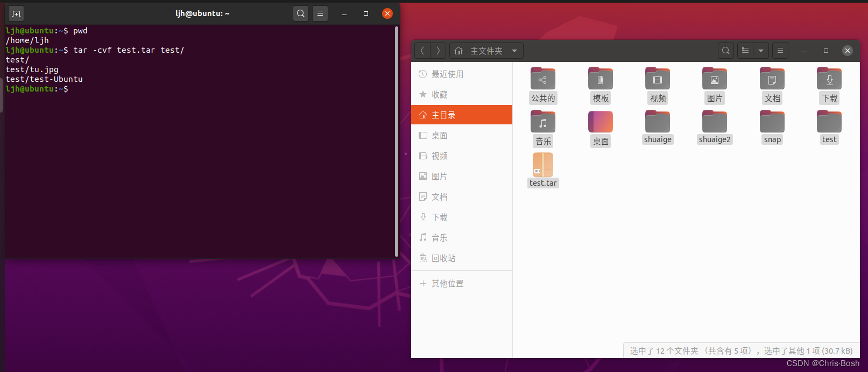Select the 视频 folder icon in grid
Screen dimensions: 868x372
(x=658, y=79)
